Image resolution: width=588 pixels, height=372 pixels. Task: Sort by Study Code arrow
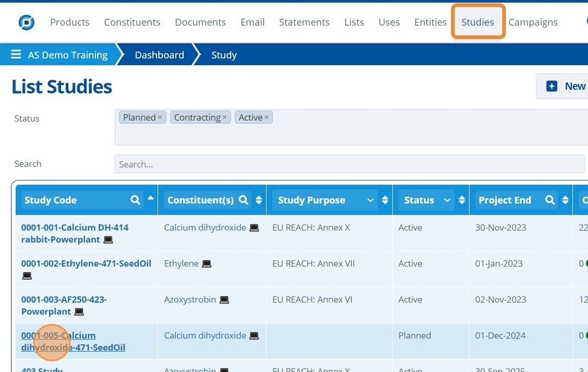pos(150,198)
